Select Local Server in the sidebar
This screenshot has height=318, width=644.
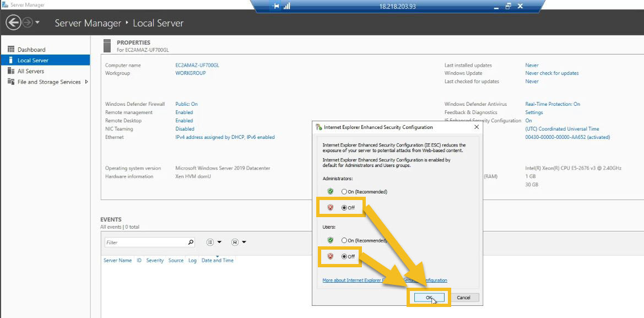(45, 61)
